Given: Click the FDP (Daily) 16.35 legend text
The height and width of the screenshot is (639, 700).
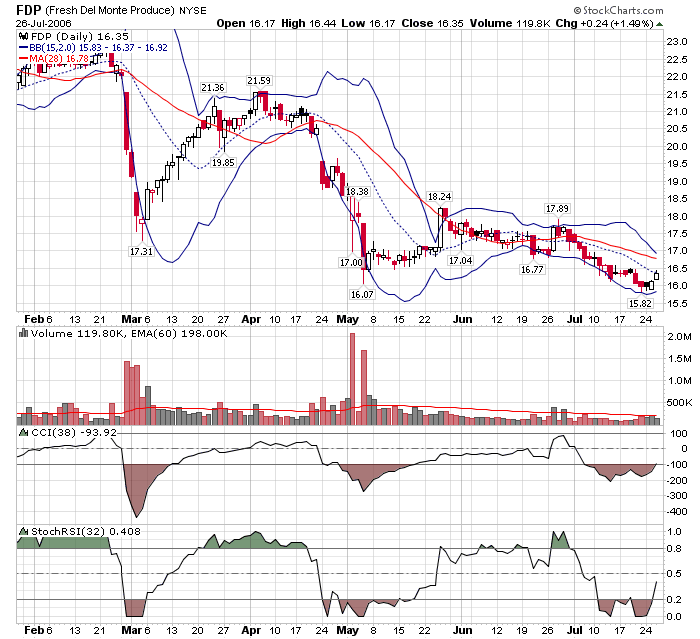Looking at the screenshot, I should pos(80,36).
